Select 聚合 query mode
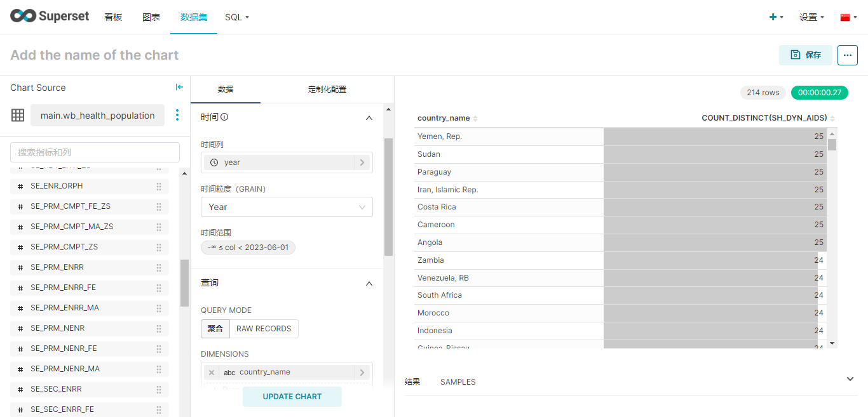868x417 pixels. [215, 329]
